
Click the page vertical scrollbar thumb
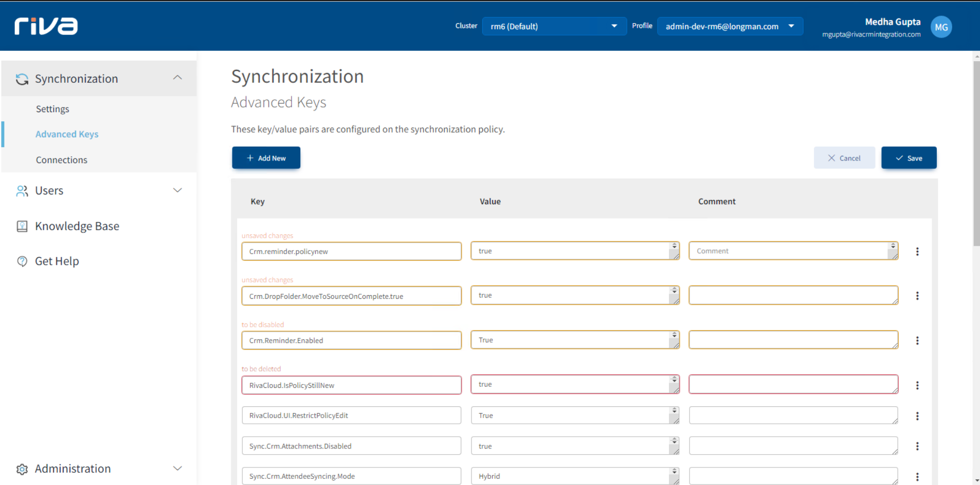(x=976, y=154)
